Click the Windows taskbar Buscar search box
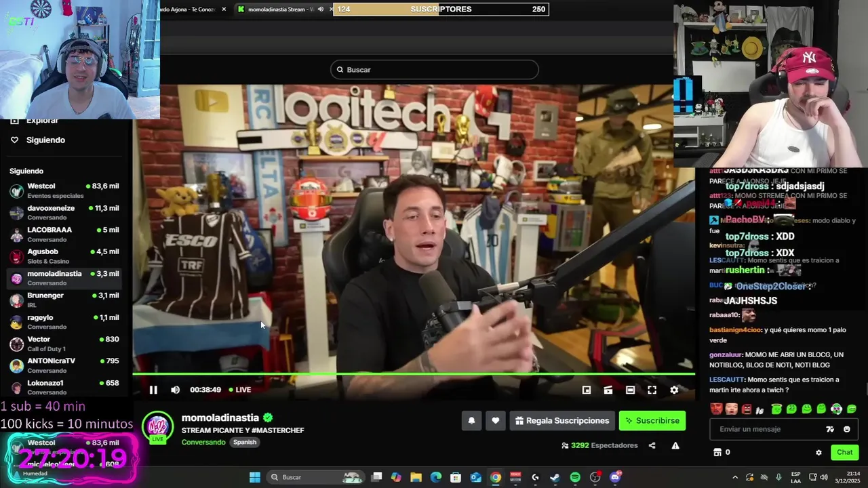868x488 pixels. 317,477
